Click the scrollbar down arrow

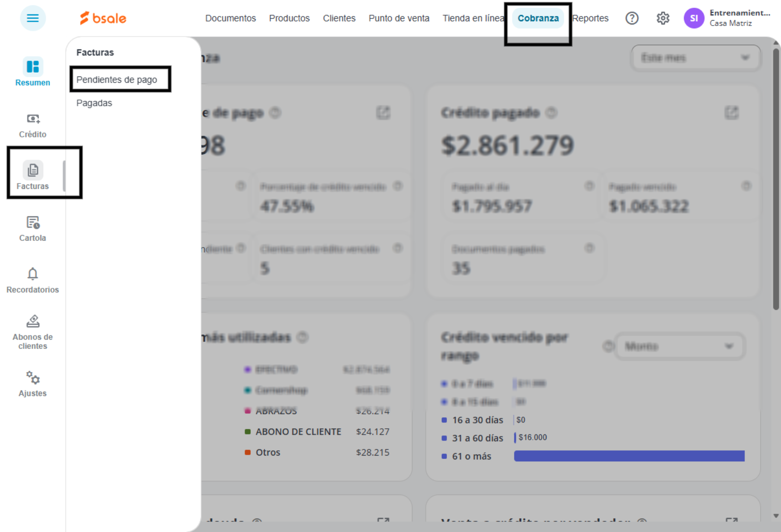point(776,516)
